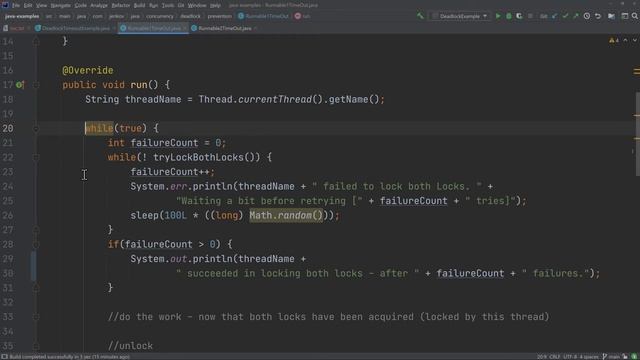Open the Code menu
The image size is (640, 360).
(80, 5)
